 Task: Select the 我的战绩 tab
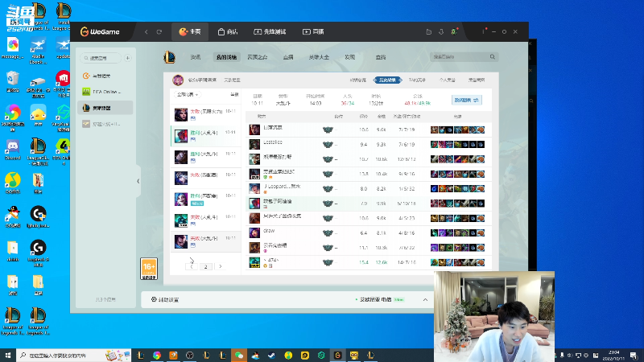click(227, 57)
